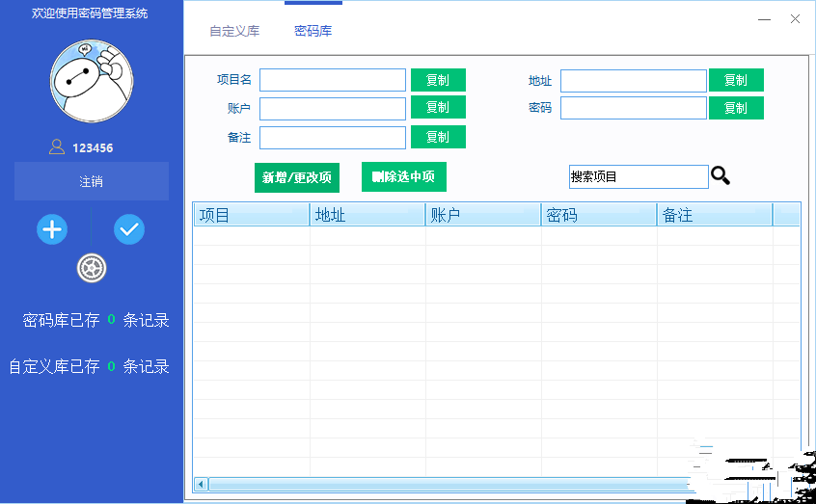Click the blue checkmark icon
816x504 pixels.
129,229
